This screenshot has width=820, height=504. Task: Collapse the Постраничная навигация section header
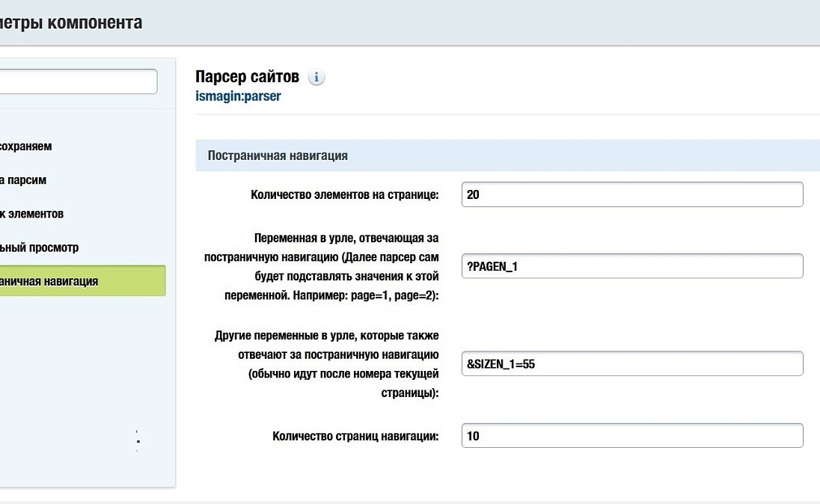[278, 156]
